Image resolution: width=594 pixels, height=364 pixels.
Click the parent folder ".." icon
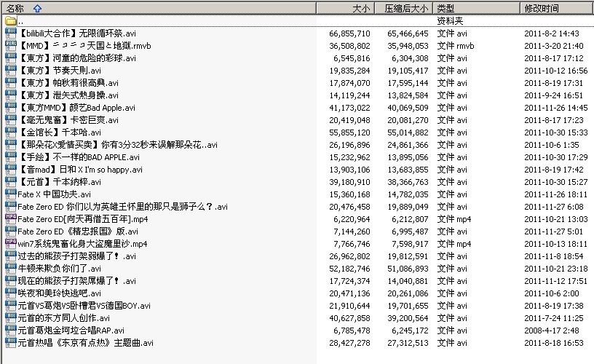pyautogui.click(x=10, y=21)
